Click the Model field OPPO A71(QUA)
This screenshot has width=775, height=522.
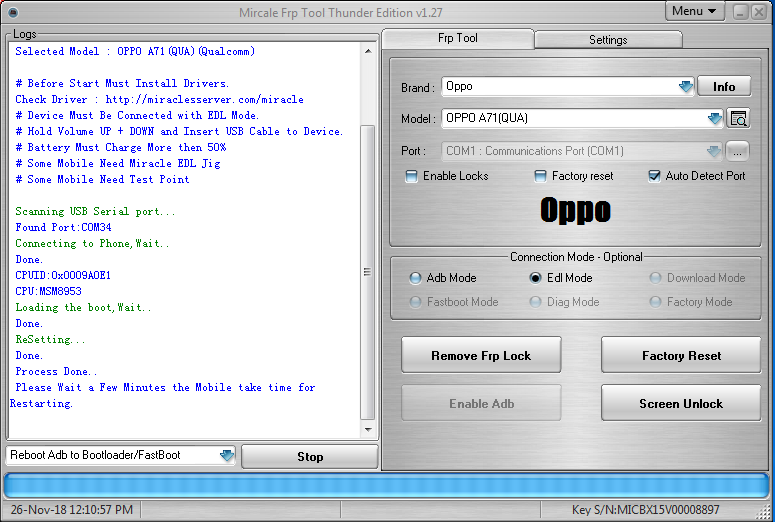[582, 118]
